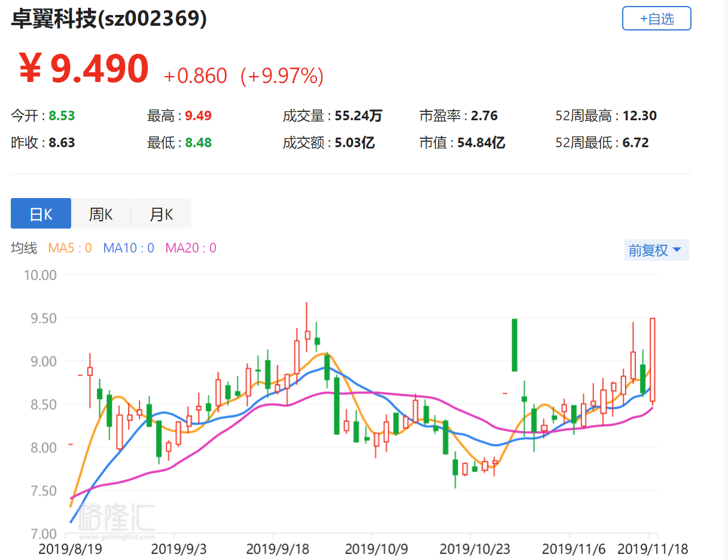Click the price change value +0.860
This screenshot has width=728, height=560.
[x=196, y=76]
